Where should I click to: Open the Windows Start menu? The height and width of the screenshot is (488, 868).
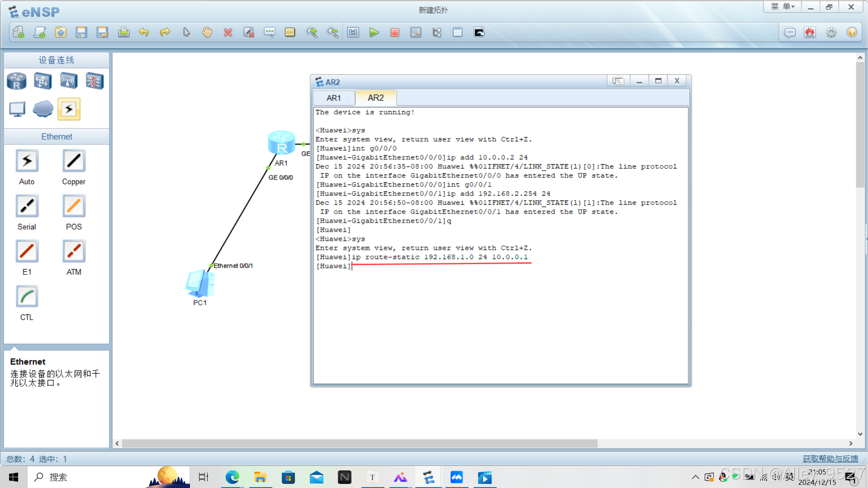14,477
